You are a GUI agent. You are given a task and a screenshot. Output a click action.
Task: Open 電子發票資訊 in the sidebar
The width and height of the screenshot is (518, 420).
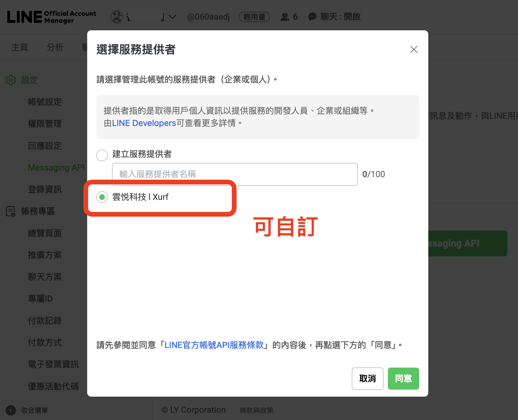pos(53,364)
